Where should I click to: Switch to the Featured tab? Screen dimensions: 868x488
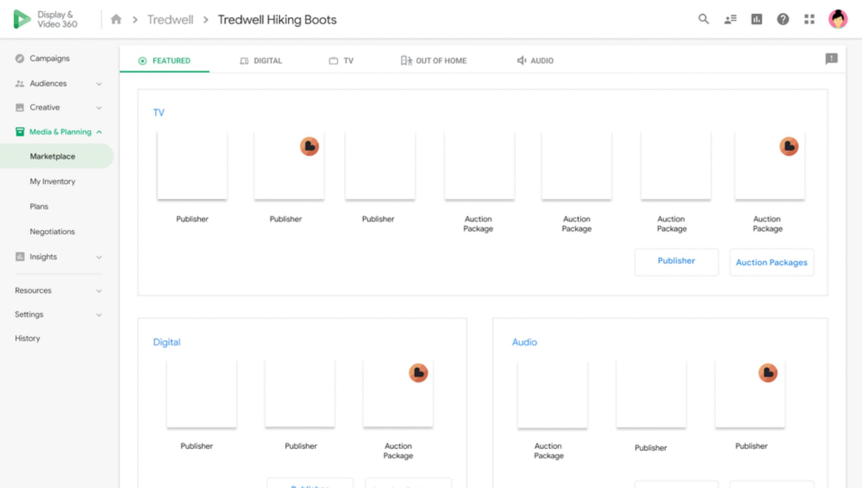(164, 61)
